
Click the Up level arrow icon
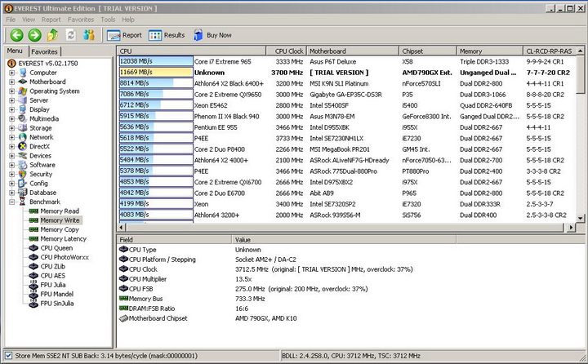(53, 35)
